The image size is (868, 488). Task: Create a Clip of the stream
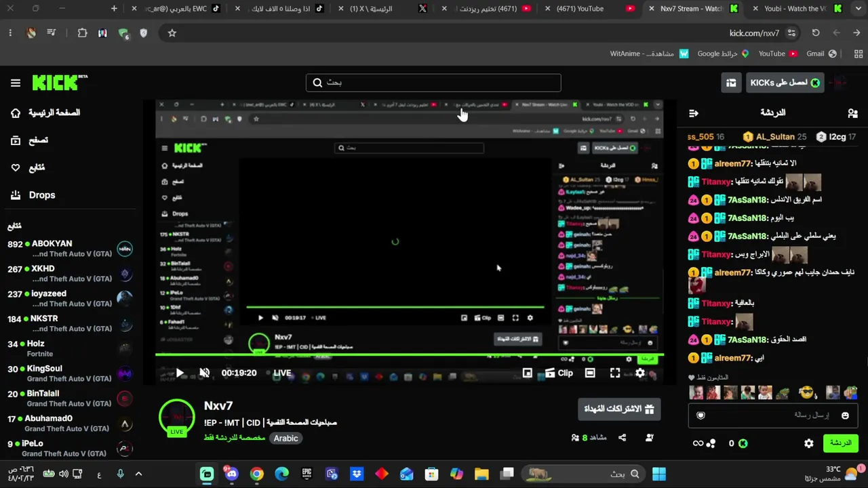(x=559, y=373)
